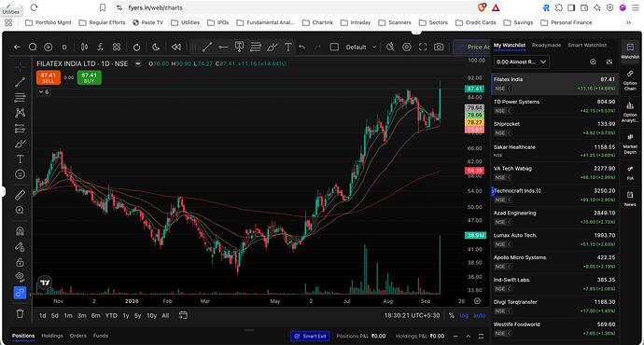Undo the last chart action
Image resolution: width=644 pixels, height=345 pixels.
(301, 48)
